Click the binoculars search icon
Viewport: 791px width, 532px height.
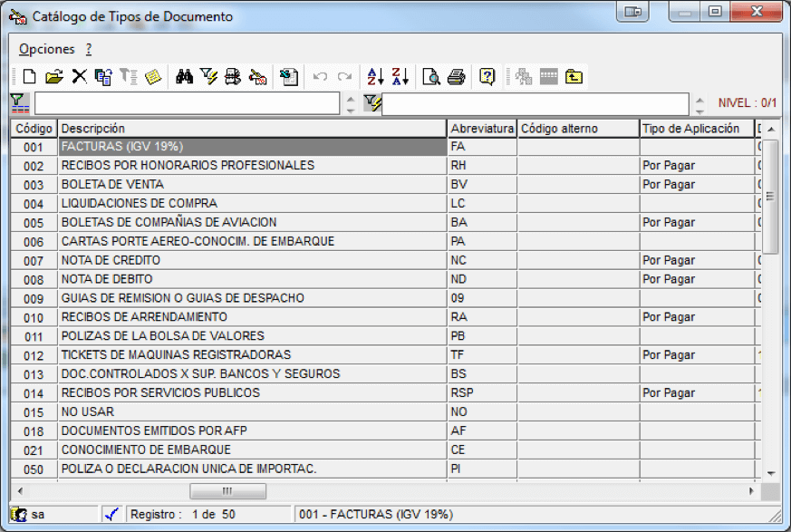(184, 77)
